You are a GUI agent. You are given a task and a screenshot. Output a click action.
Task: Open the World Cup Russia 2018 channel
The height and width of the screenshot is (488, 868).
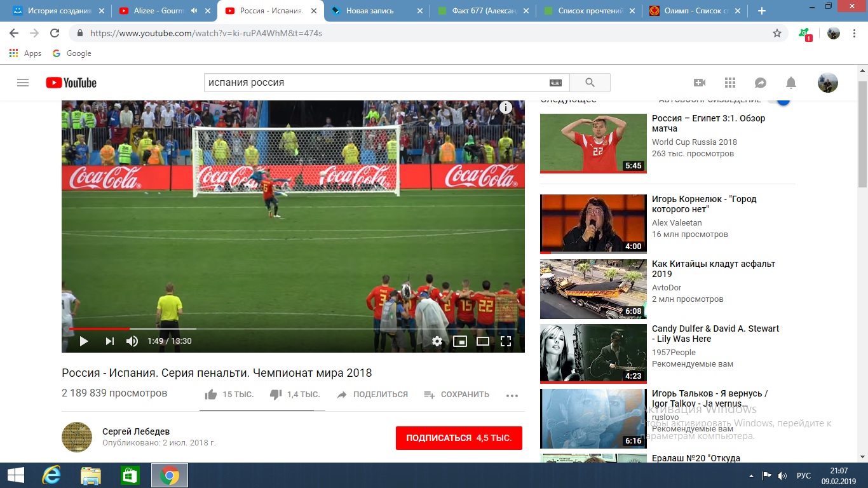coord(695,142)
